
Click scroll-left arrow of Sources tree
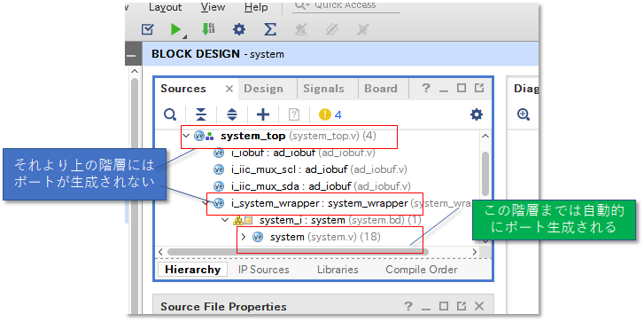(x=161, y=251)
